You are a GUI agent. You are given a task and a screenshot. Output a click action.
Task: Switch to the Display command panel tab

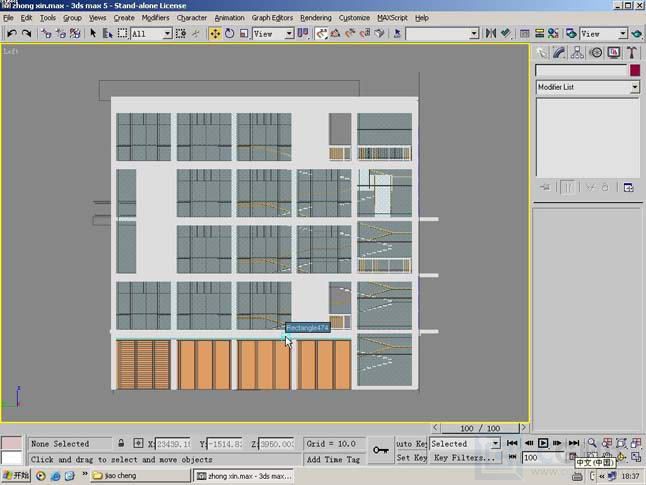tap(614, 53)
